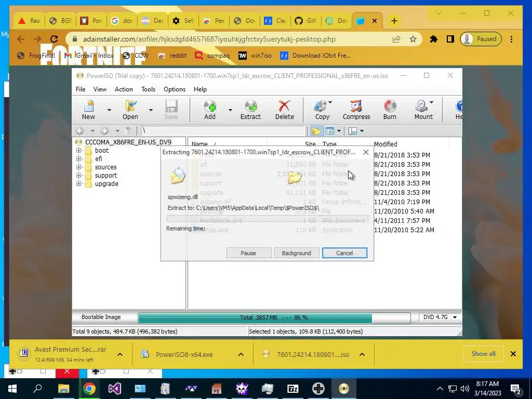Open the File menu in PowerISO

coord(81,89)
